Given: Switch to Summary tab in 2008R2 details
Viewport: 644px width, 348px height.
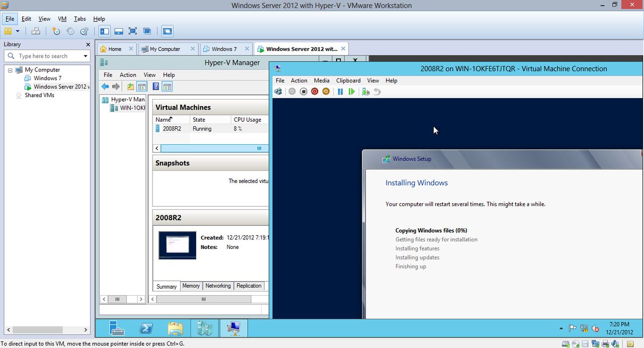Looking at the screenshot, I should click(x=167, y=286).
